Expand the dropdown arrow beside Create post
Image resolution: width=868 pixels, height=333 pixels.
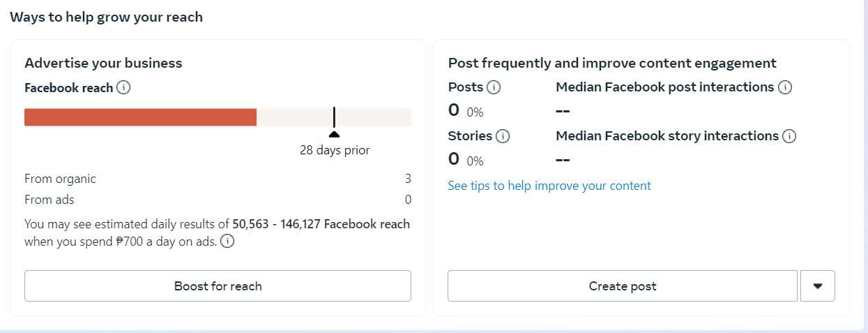[818, 286]
